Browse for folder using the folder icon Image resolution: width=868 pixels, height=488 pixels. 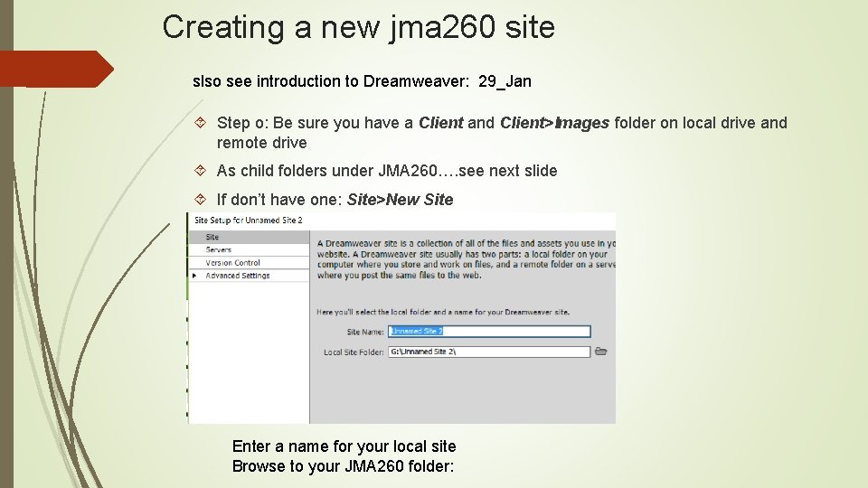pos(600,352)
